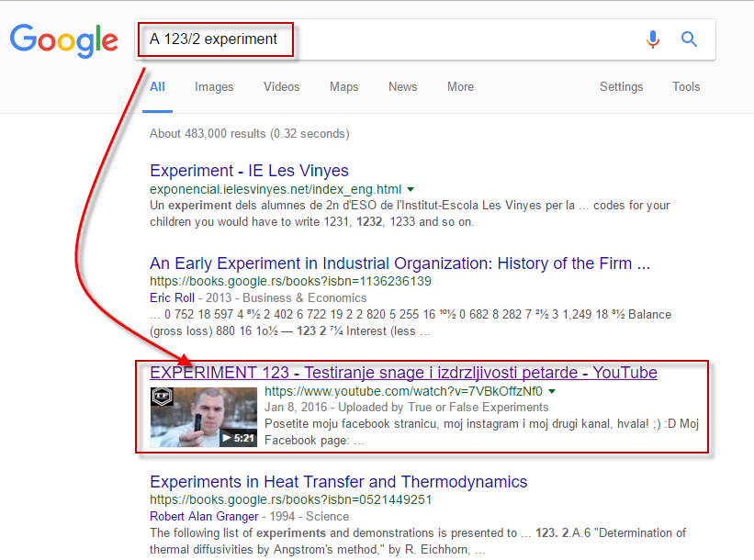754x560 pixels.
Task: Open EXPERIMENT 123 Testiranje snage YouTube result
Action: point(403,373)
